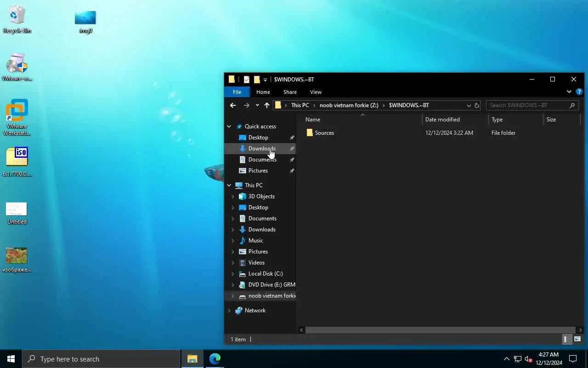Select the Untitled desktop file
Screen dimensions: 588x368
(17, 213)
